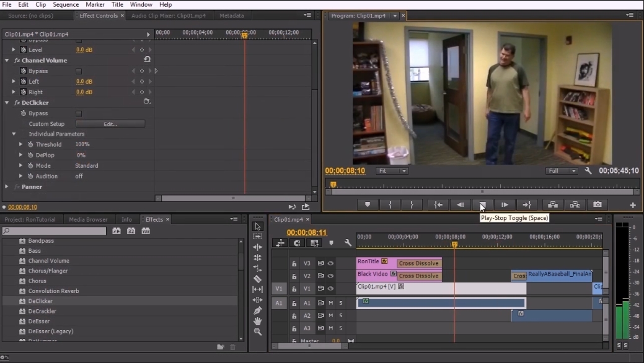
Task: Open Fit zoom level dropdown
Action: 391,171
